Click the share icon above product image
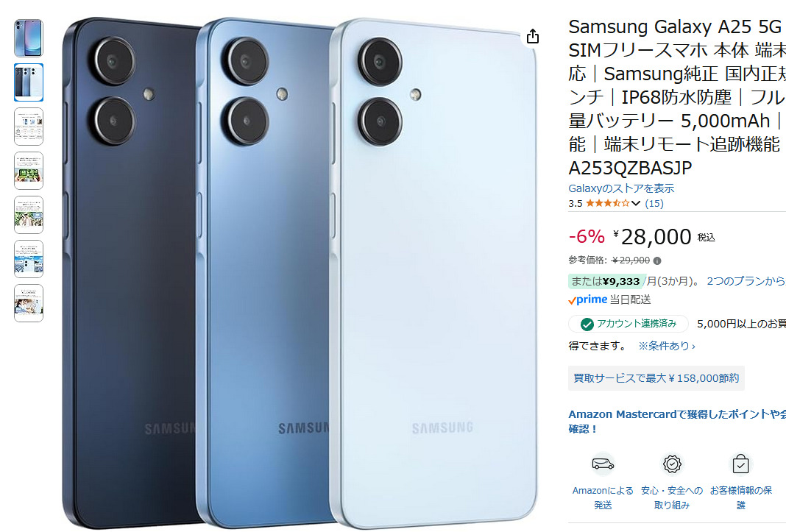 [x=533, y=36]
